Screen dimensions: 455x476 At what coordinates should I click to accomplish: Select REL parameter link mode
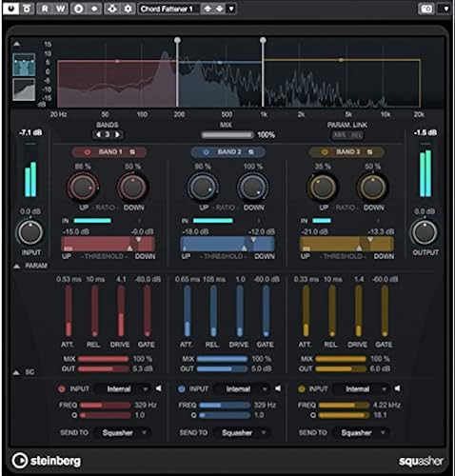point(356,135)
